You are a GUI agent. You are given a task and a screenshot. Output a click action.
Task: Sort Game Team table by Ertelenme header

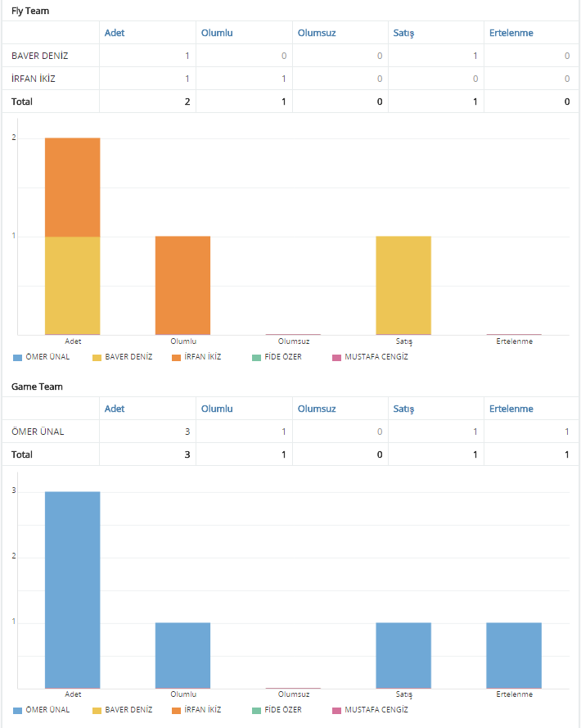tap(511, 409)
